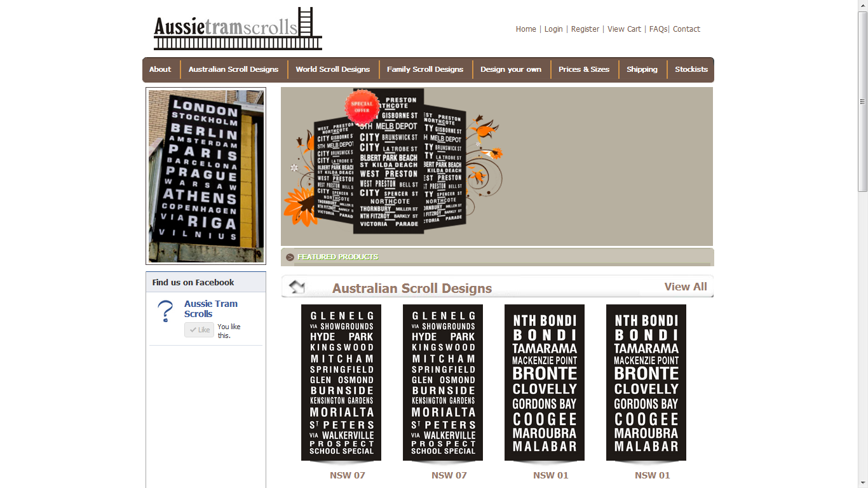Click the first NSW 07 product label
The image size is (868, 488).
click(x=348, y=475)
